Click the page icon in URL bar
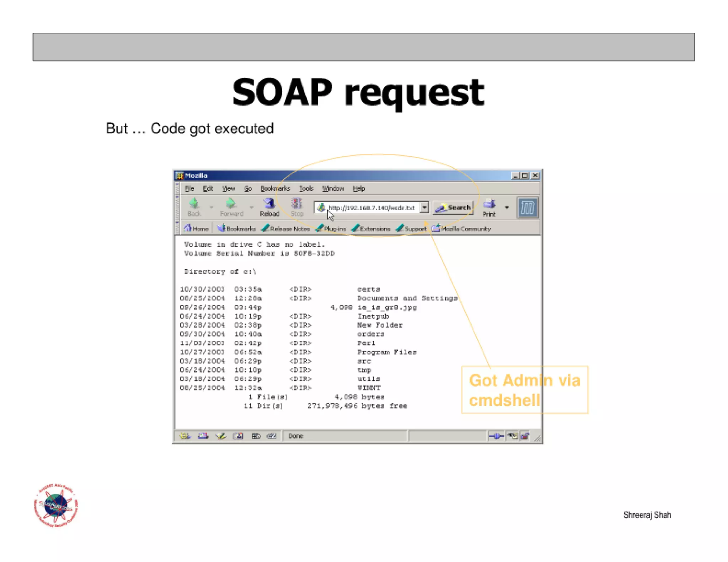This screenshot has width=728, height=562. coord(321,207)
